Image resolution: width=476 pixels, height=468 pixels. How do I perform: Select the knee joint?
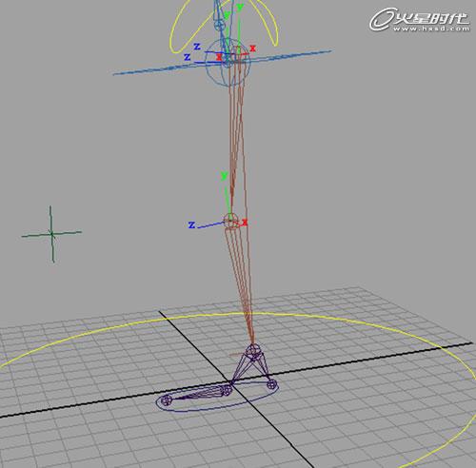(x=230, y=221)
